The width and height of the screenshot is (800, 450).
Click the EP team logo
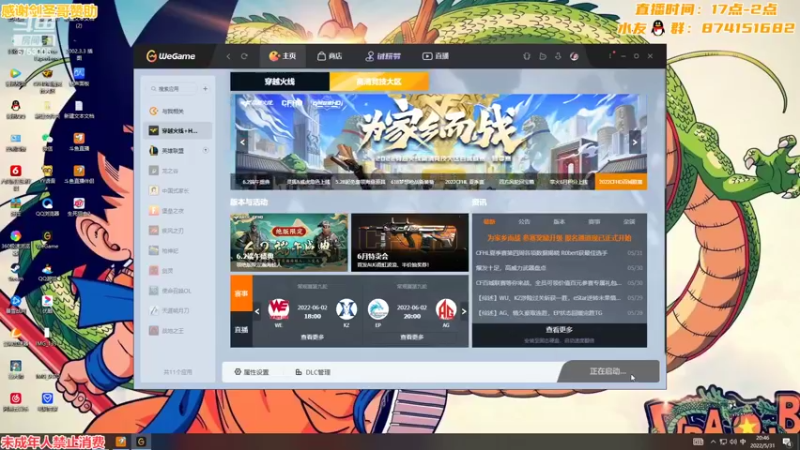pyautogui.click(x=378, y=309)
